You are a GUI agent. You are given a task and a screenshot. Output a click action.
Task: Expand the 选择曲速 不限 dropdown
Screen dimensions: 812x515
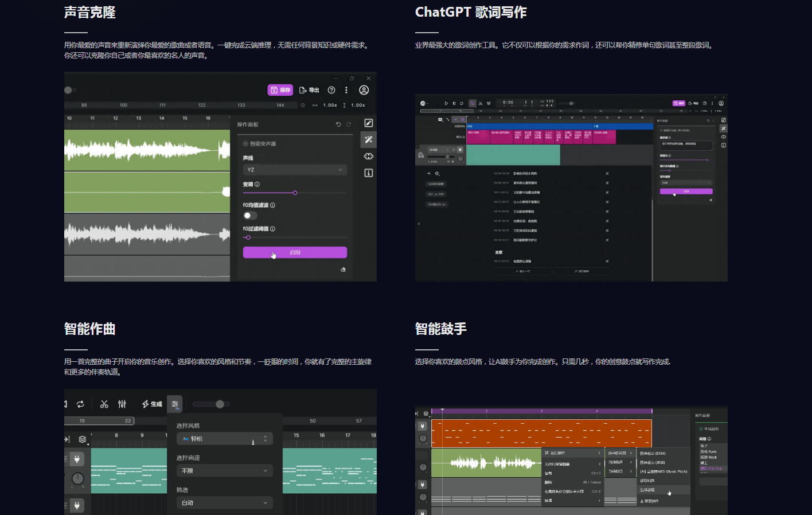pyautogui.click(x=224, y=470)
